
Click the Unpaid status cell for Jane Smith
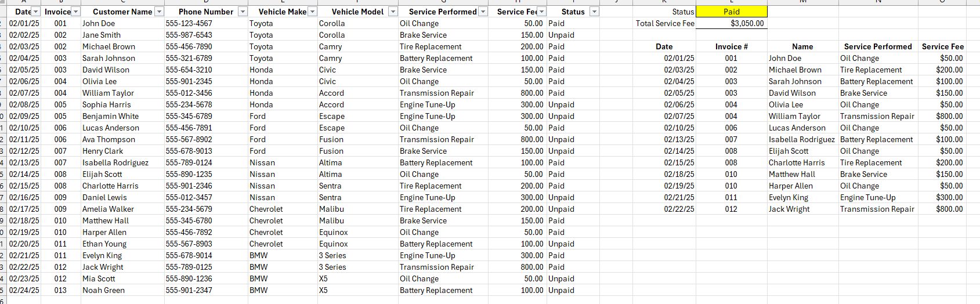coord(561,35)
